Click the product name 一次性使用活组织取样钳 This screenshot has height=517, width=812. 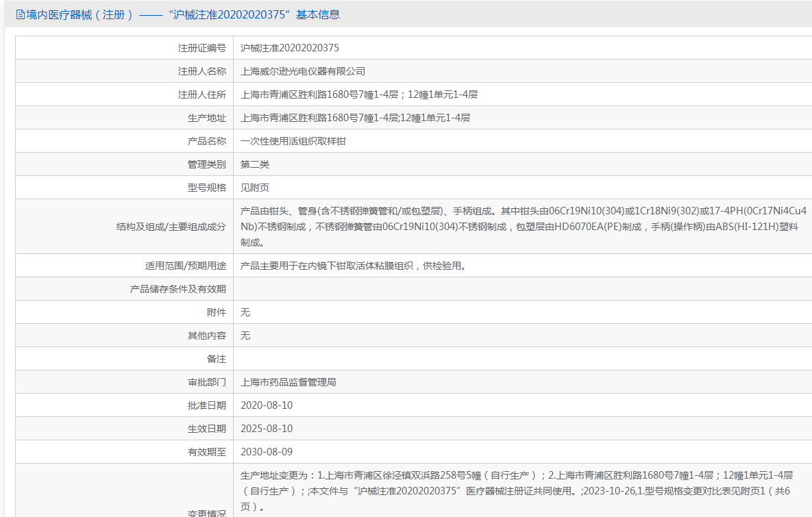(x=298, y=141)
